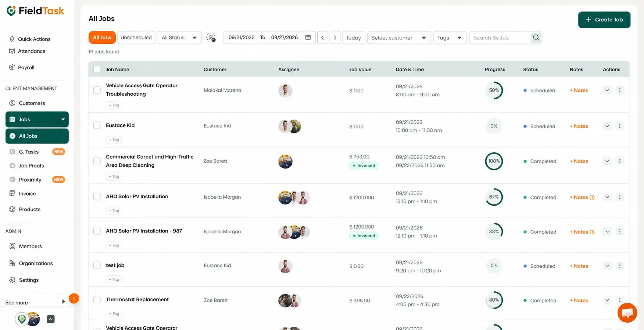Click the up-arrow icon at sidebar bottom
The height and width of the screenshot is (330, 644).
51,319
